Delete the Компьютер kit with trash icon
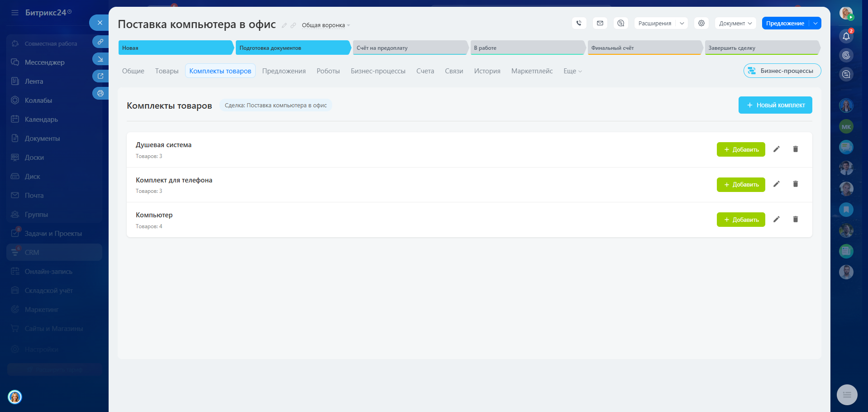Image resolution: width=868 pixels, height=412 pixels. (795, 219)
